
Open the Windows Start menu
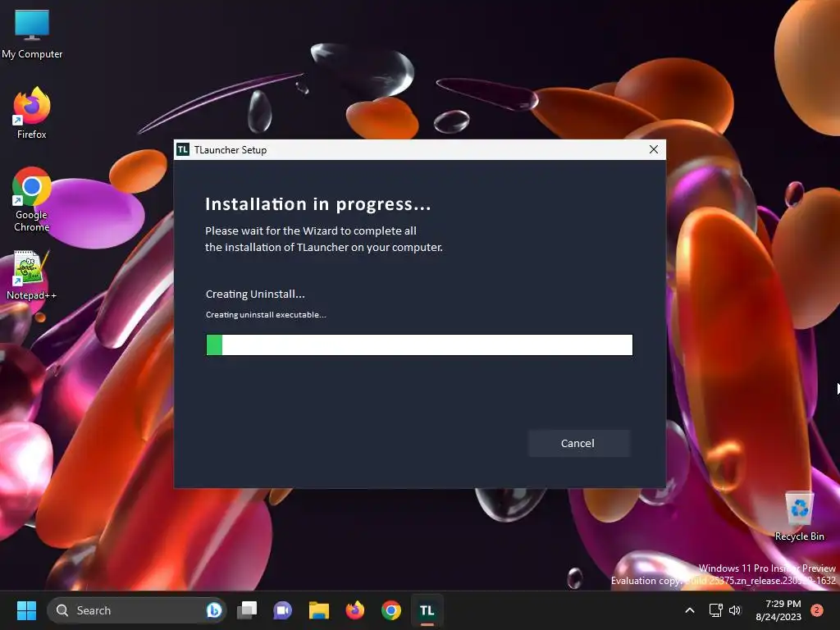(26, 610)
